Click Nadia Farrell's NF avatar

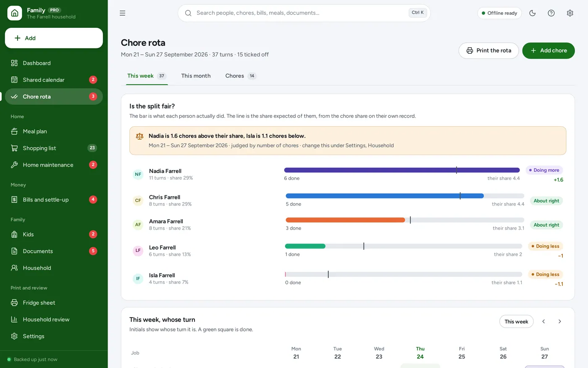138,174
